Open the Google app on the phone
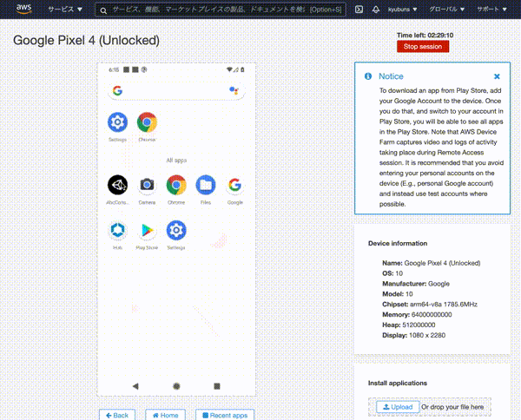 coord(235,185)
